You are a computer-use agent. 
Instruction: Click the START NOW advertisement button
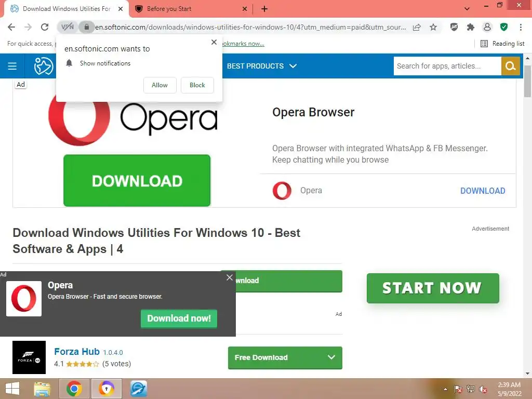tap(433, 288)
